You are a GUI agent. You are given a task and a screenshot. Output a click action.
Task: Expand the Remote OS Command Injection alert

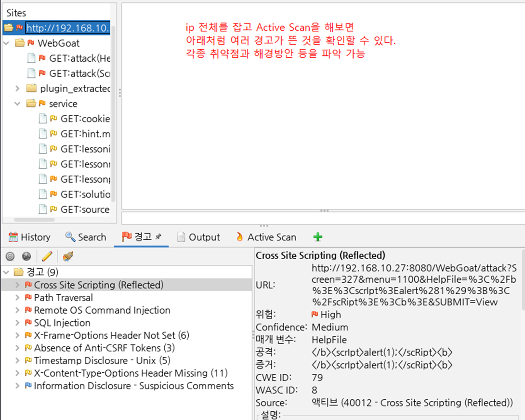point(17,310)
